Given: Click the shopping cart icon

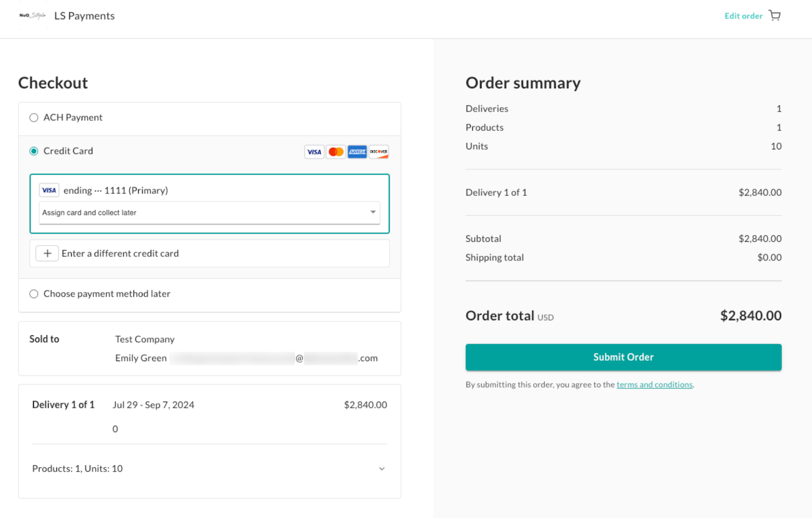Looking at the screenshot, I should click(774, 16).
